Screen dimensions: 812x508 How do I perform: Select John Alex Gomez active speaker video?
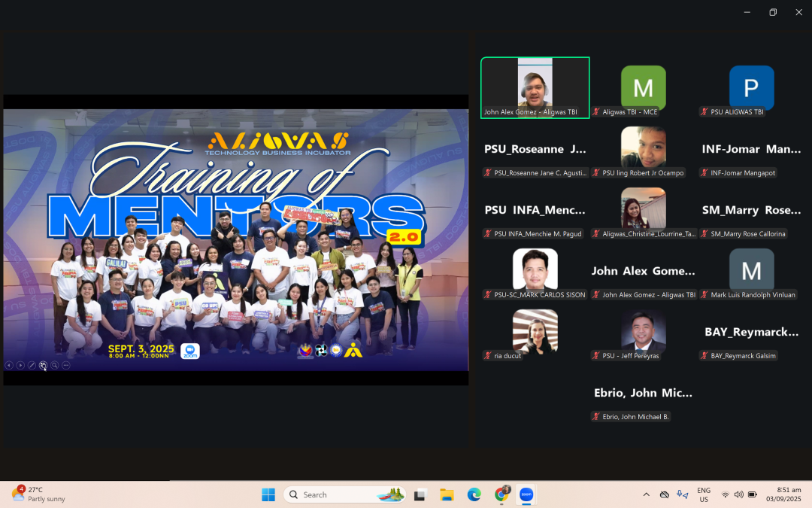click(535, 87)
